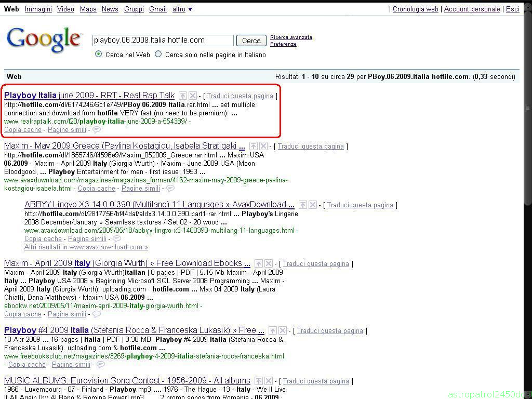This screenshot has width=532, height=399.
Task: Open Pagine simili for the realraptalk.com result
Action: coord(67,129)
